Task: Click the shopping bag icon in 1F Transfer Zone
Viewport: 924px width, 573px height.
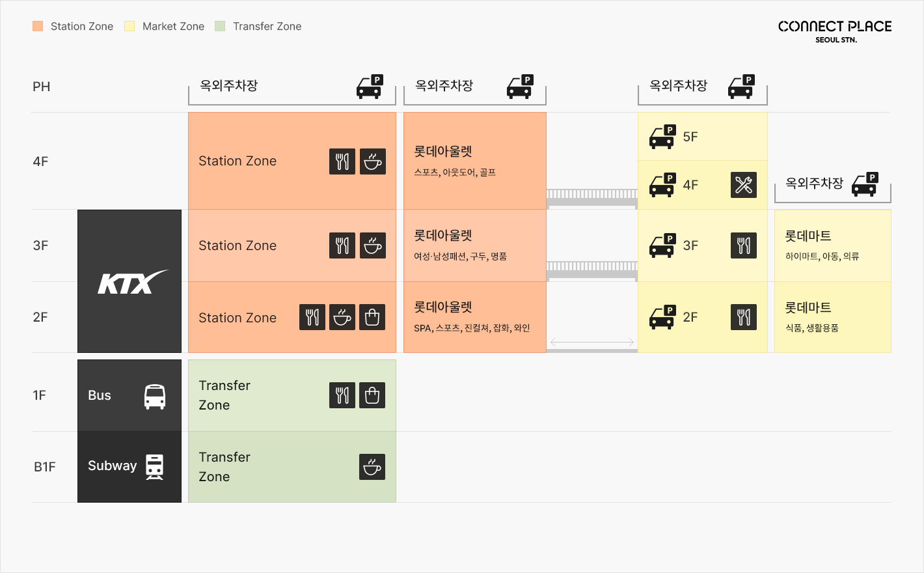Action: click(x=372, y=395)
